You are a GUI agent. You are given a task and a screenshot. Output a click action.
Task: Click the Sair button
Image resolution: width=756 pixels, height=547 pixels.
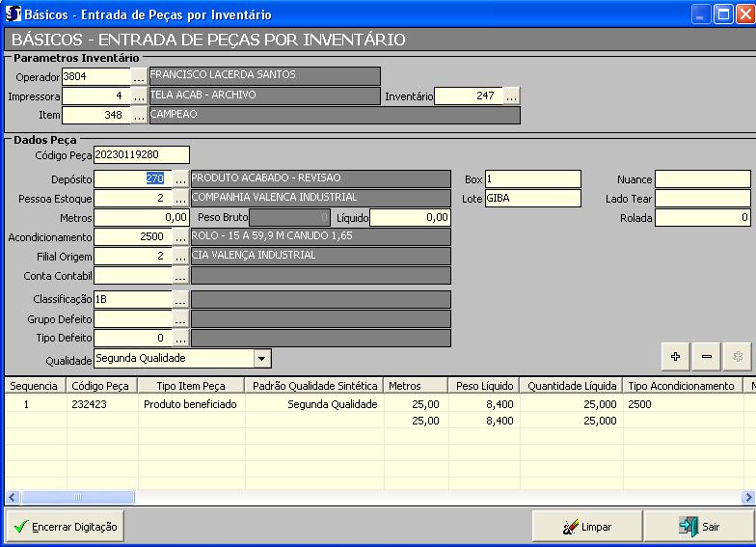(x=699, y=527)
